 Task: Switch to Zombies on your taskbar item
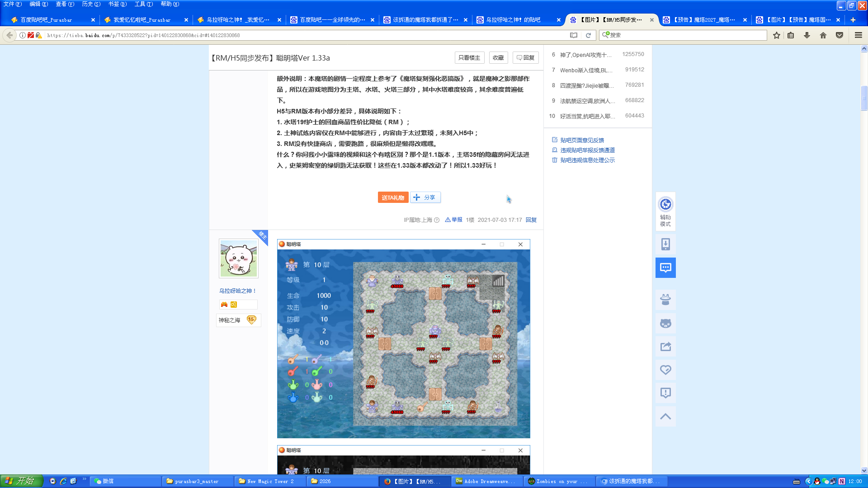pyautogui.click(x=560, y=481)
